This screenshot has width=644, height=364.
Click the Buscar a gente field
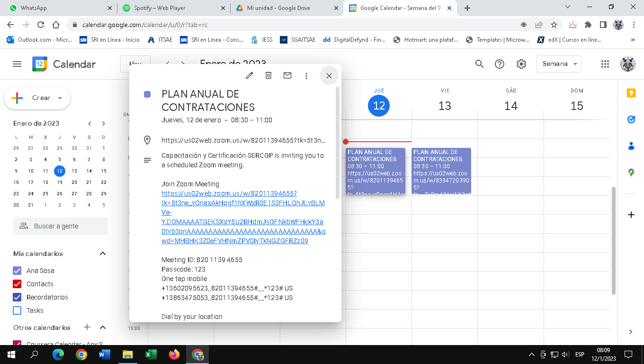click(61, 226)
